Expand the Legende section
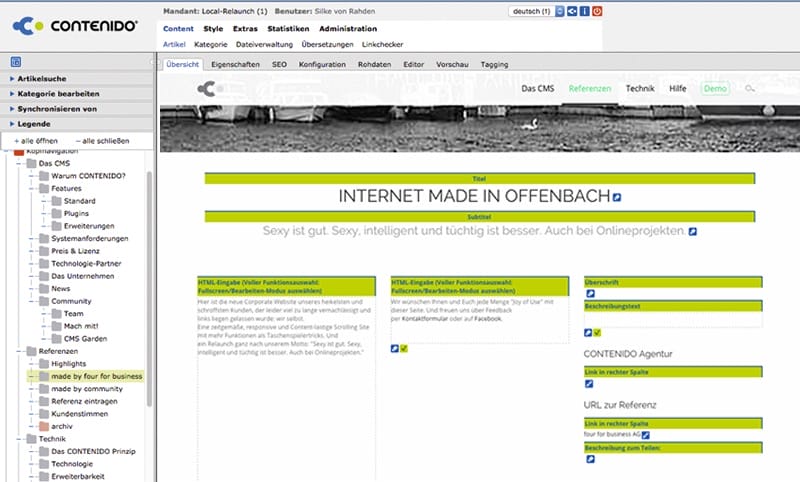The image size is (800, 482). coord(34,123)
